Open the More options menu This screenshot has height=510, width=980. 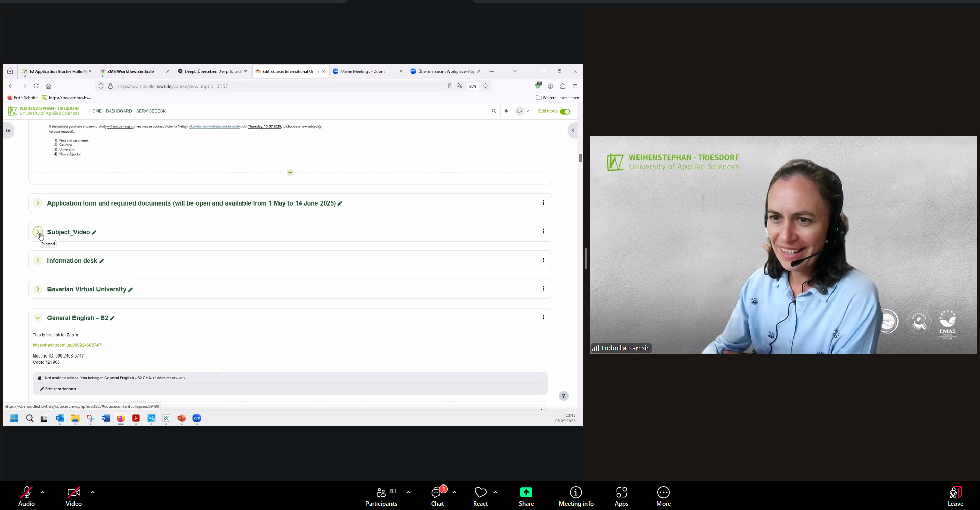pos(663,496)
